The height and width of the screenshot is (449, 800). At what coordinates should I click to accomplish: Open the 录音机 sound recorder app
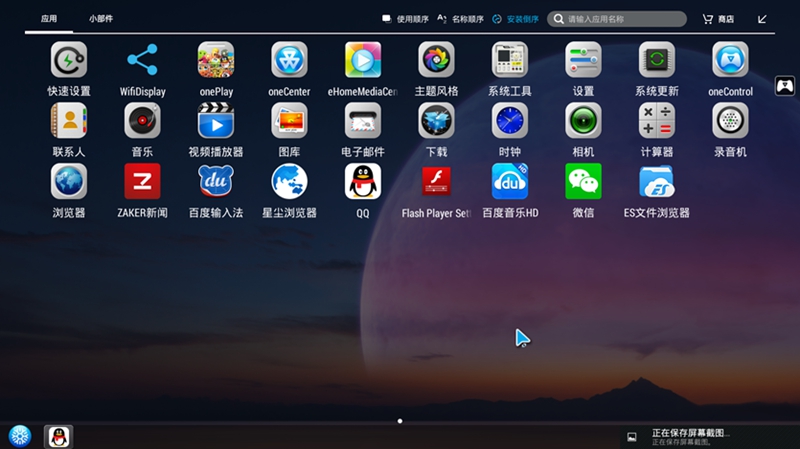tap(730, 121)
